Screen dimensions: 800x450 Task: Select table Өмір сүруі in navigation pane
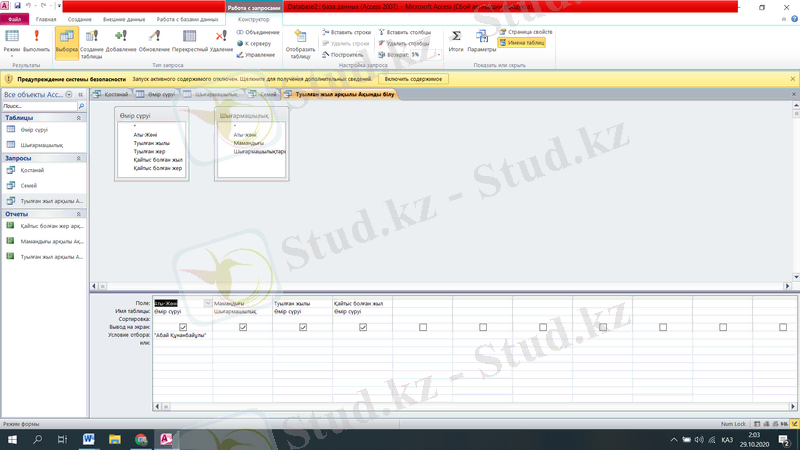tap(44, 130)
